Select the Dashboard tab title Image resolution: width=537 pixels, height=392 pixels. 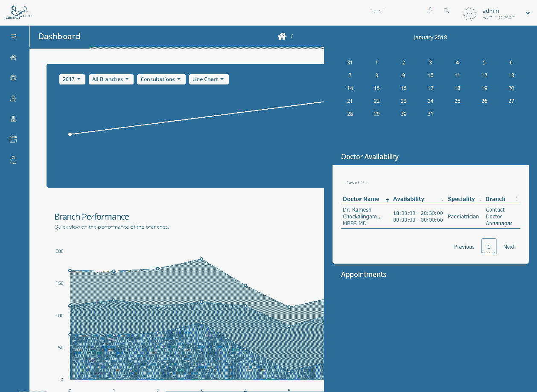point(59,37)
